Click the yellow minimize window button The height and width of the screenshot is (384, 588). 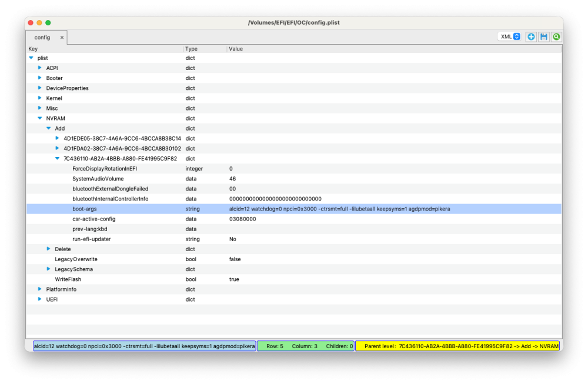pos(39,22)
